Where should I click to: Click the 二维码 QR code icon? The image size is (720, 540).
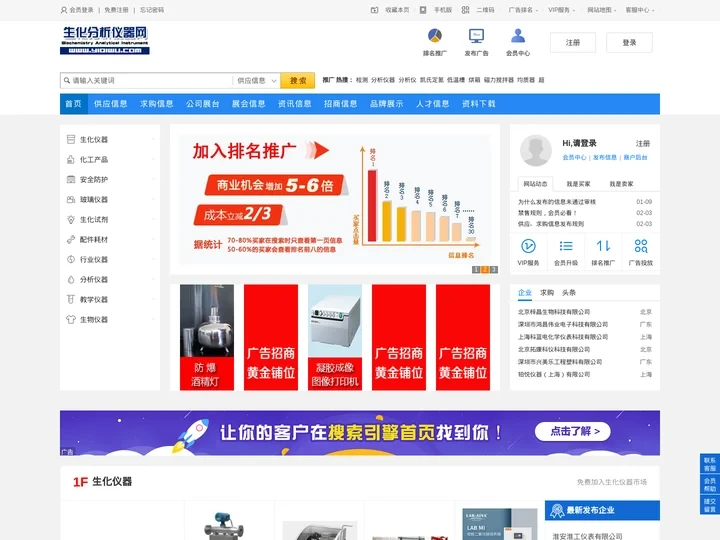tap(465, 10)
